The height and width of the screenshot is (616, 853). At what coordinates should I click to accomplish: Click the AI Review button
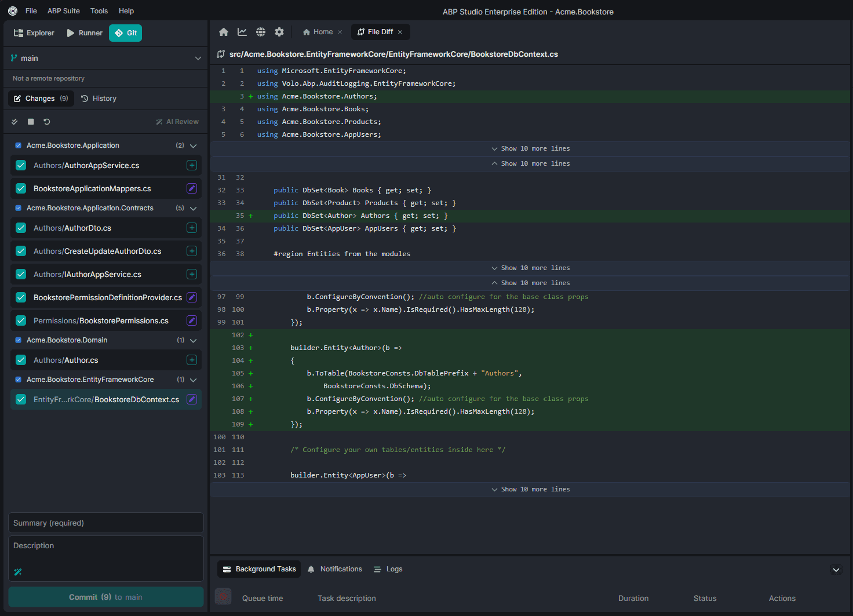click(177, 122)
